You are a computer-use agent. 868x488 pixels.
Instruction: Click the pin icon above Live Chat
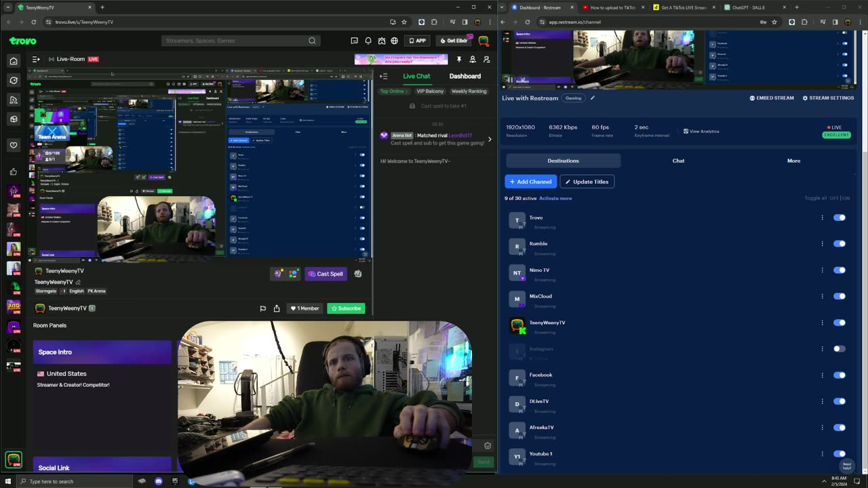[x=459, y=60]
